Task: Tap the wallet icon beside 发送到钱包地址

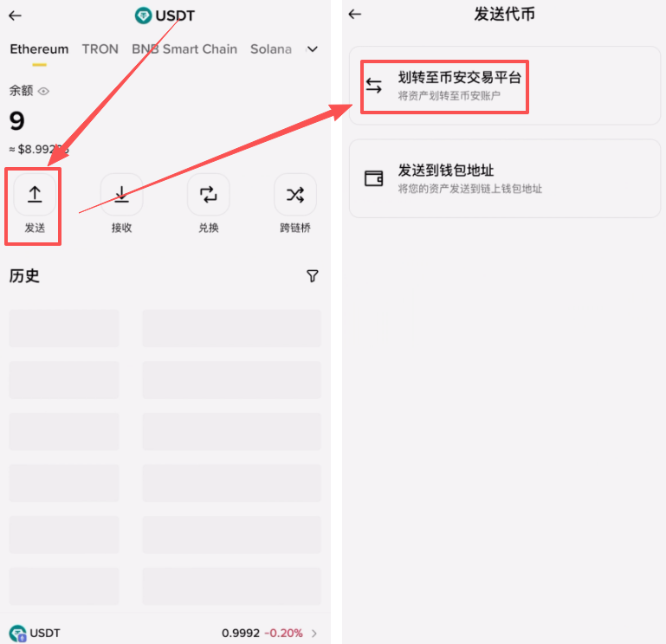Action: coord(374,178)
